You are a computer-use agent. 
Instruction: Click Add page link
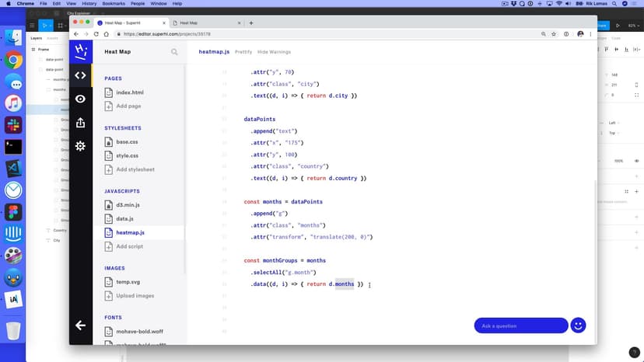coord(128,106)
